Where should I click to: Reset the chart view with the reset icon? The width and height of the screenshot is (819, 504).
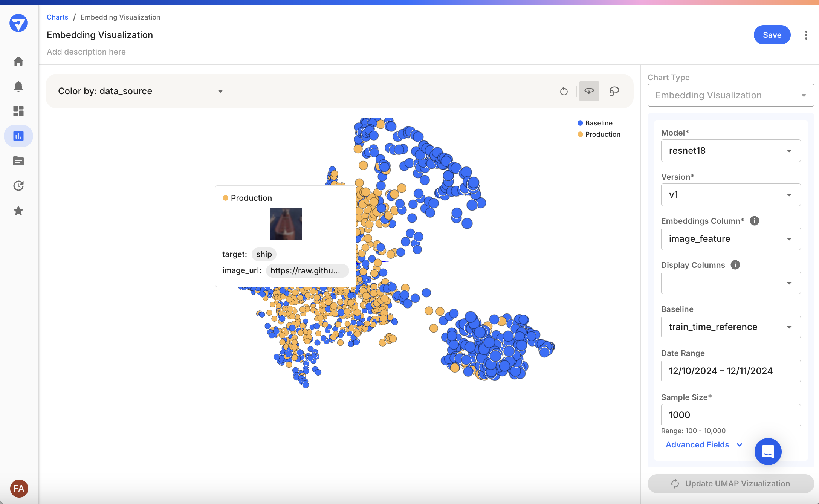tap(564, 91)
